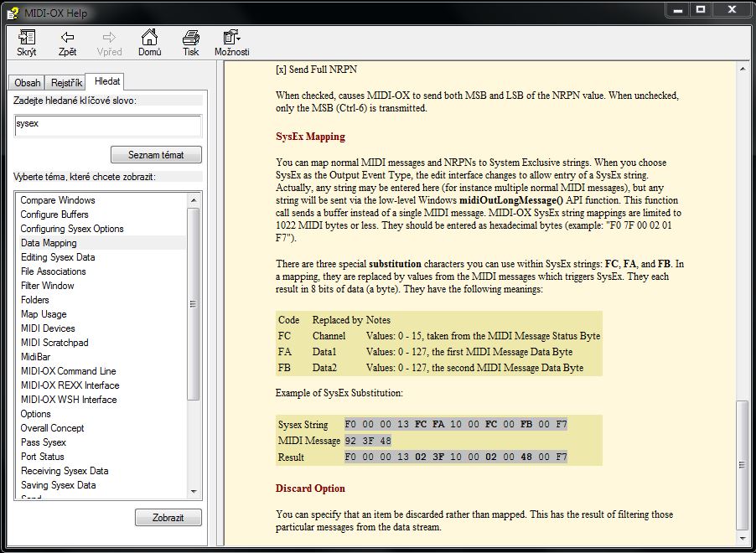Switch to the Obsah tab
Screen dimensions: 756x553
click(27, 82)
